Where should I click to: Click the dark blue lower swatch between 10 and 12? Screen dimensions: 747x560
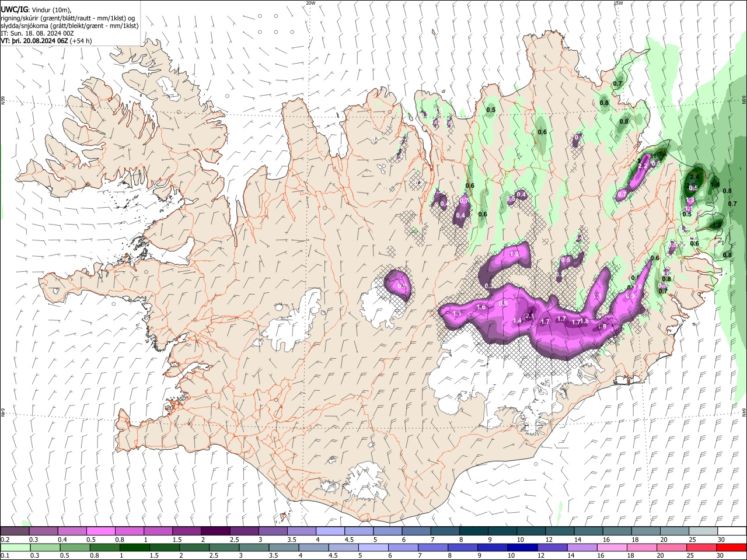point(523,547)
